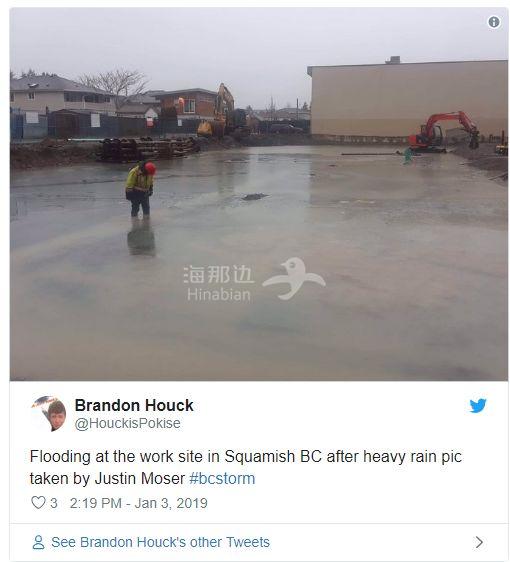The image size is (510, 562).
Task: Open Twitter via the blue bird logo
Action: (478, 405)
